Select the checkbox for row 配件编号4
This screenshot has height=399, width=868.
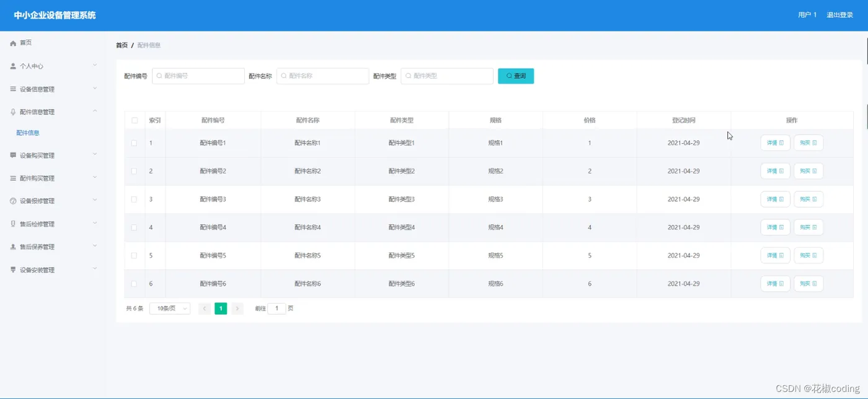[134, 227]
